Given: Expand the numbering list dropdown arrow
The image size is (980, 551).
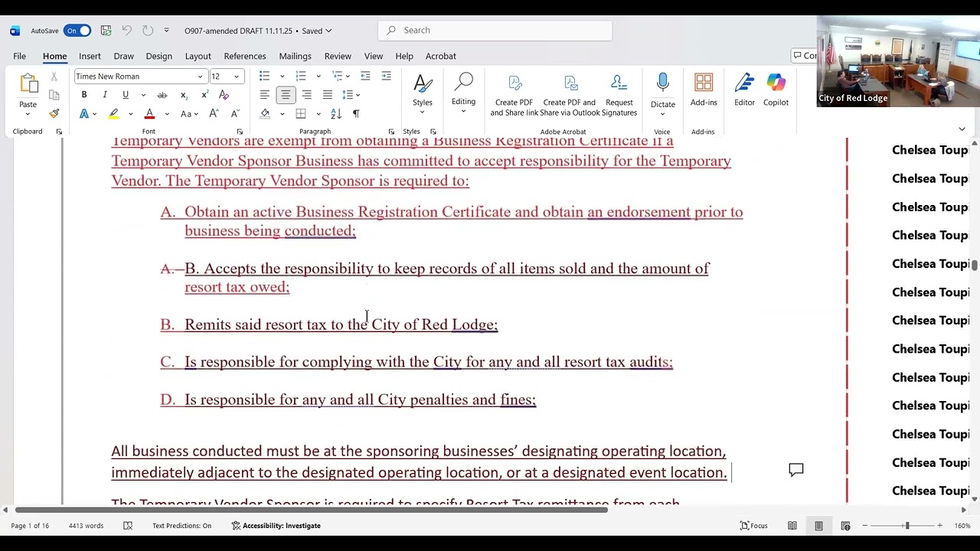Looking at the screenshot, I should (x=318, y=77).
